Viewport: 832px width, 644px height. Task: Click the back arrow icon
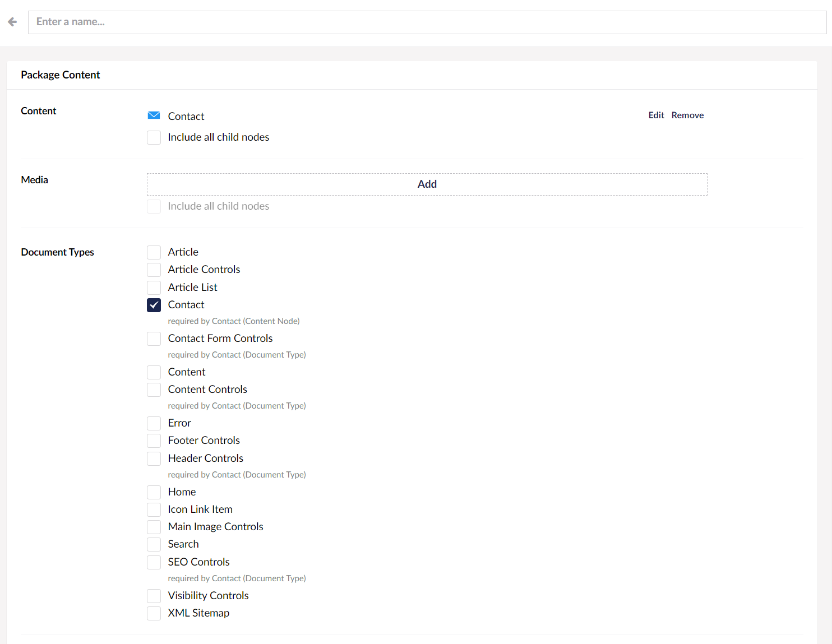click(12, 22)
